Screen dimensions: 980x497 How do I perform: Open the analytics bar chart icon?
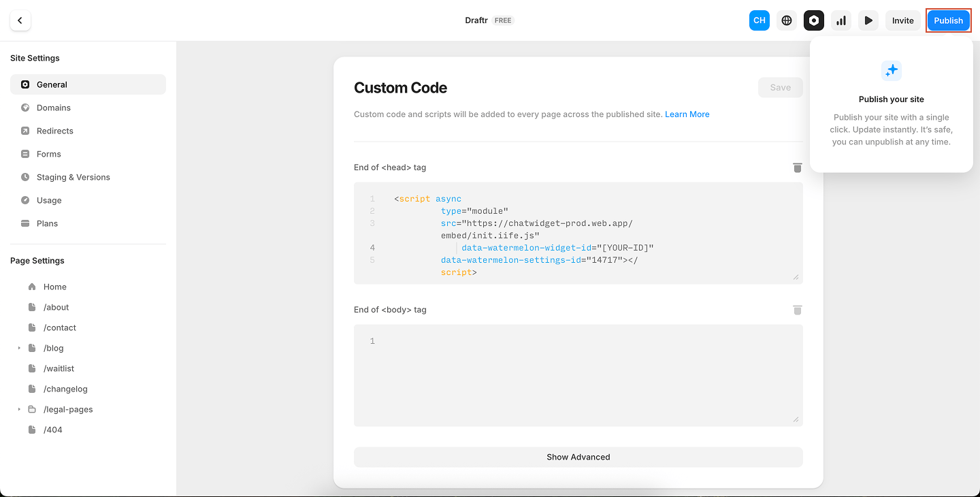click(841, 20)
